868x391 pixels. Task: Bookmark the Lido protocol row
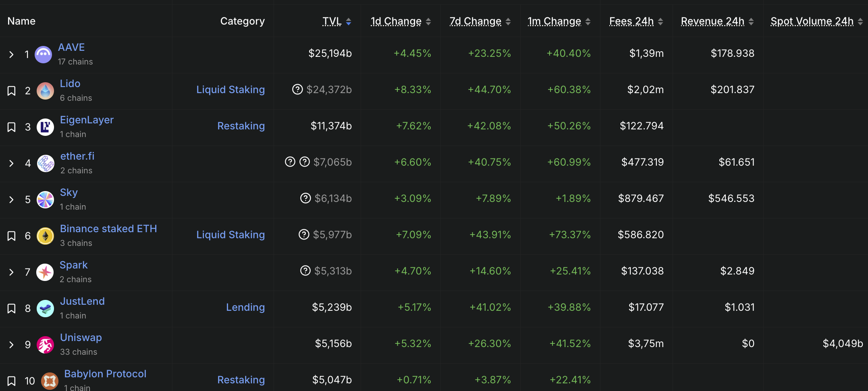coord(12,91)
